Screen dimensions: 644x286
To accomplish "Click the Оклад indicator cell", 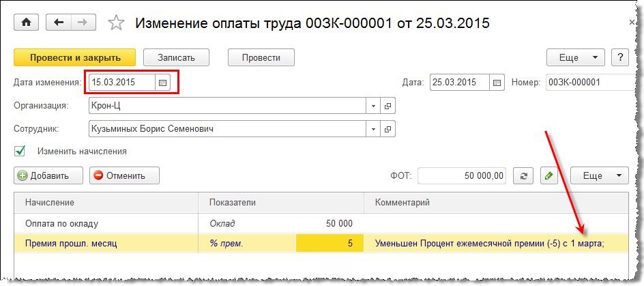I will 247,223.
